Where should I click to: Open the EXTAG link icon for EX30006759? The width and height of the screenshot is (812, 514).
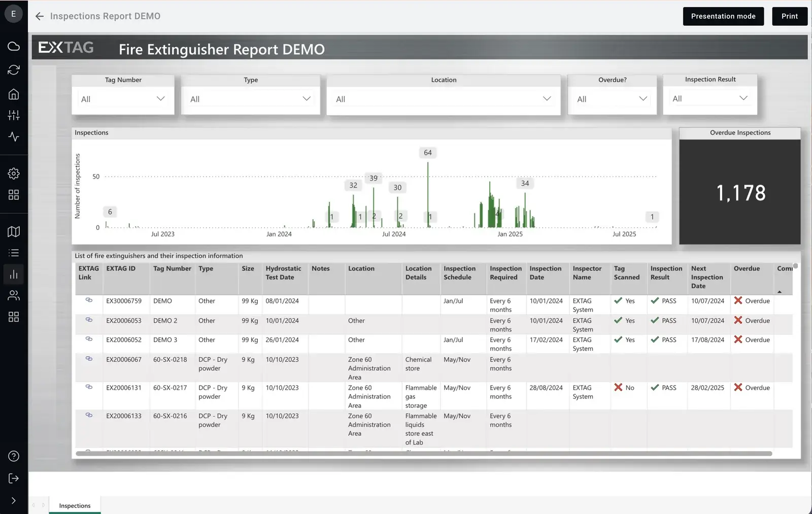click(x=89, y=300)
